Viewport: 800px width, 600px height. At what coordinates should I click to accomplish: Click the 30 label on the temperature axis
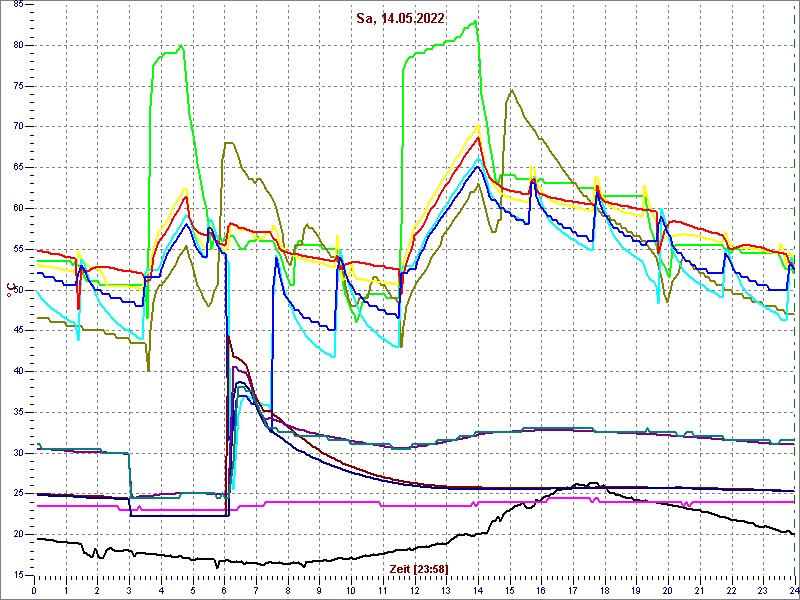(17, 453)
